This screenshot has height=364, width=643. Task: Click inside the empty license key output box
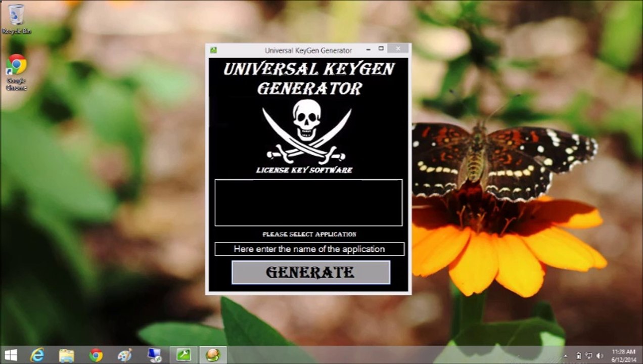(x=308, y=202)
